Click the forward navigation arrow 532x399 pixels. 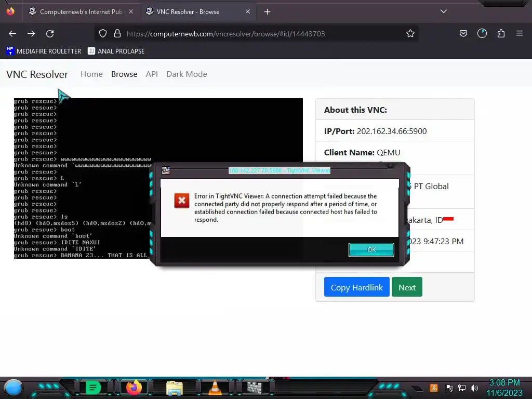(31, 34)
